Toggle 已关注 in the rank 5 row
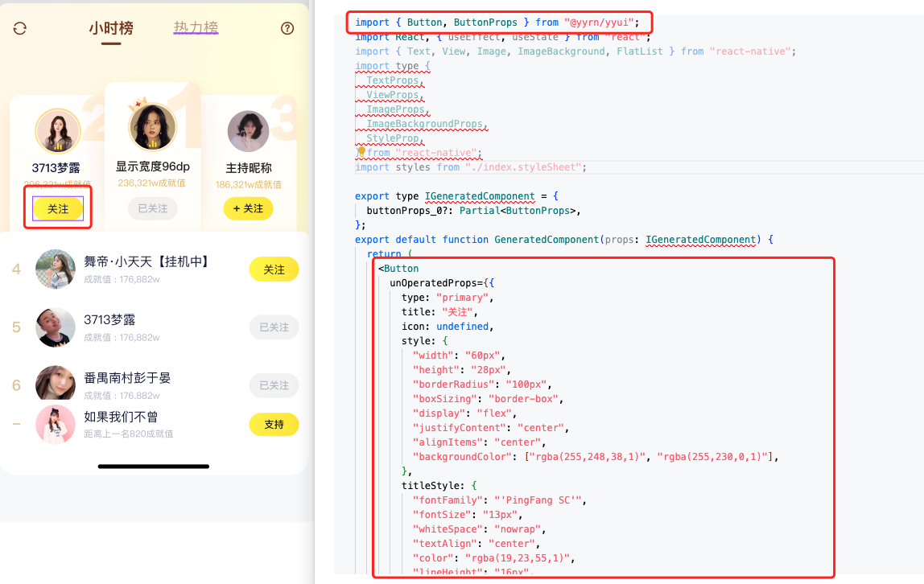This screenshot has width=924, height=584. (274, 327)
